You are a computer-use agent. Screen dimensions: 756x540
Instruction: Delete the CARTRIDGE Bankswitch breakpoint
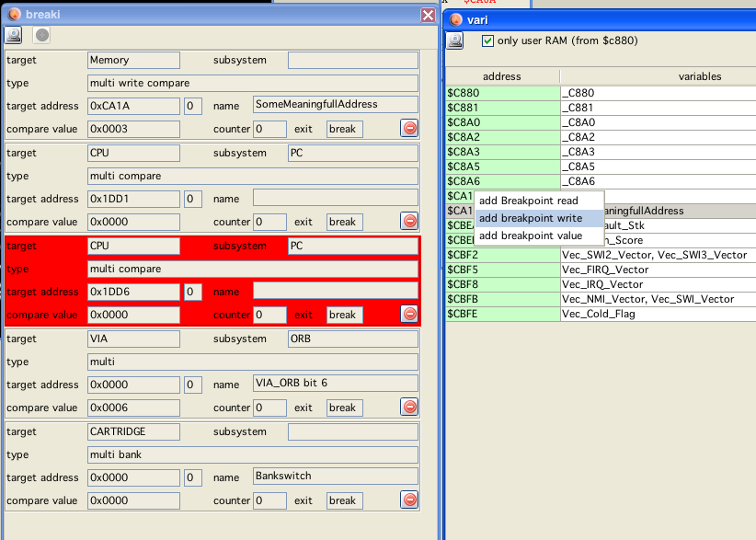pyautogui.click(x=409, y=500)
